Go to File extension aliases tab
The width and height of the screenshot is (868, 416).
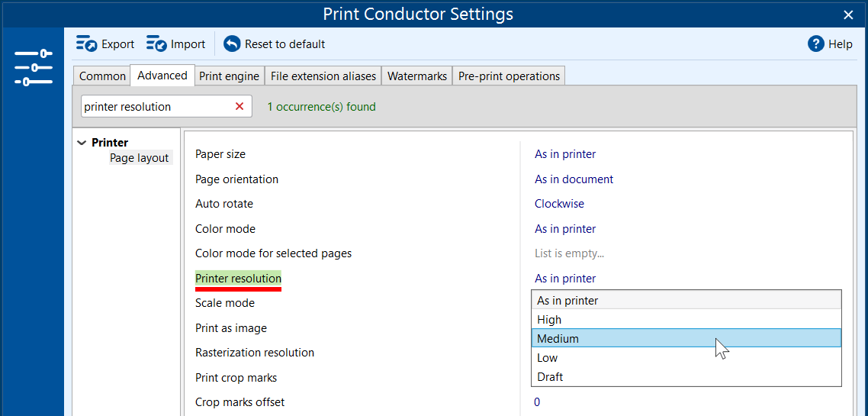(x=323, y=76)
